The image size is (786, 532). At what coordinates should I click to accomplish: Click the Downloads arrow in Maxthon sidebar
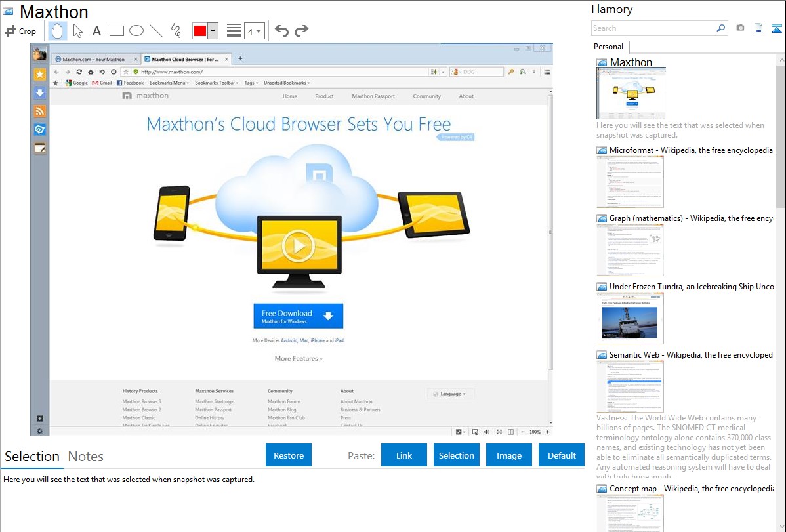39,92
